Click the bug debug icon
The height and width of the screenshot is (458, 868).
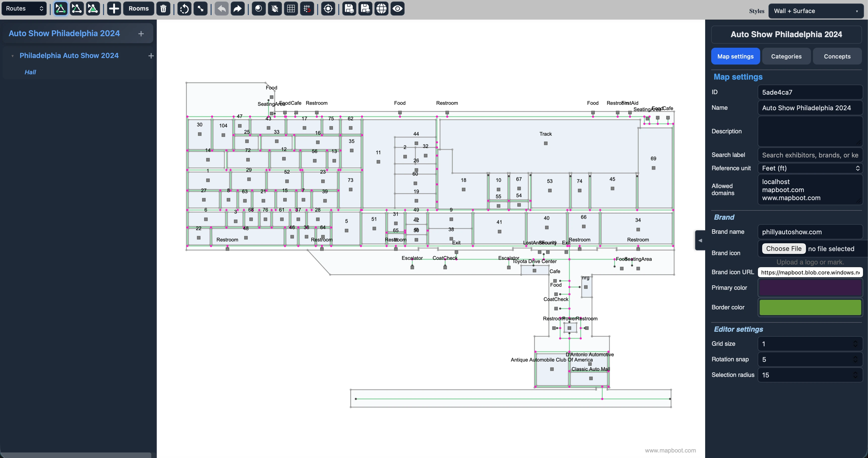tap(275, 9)
